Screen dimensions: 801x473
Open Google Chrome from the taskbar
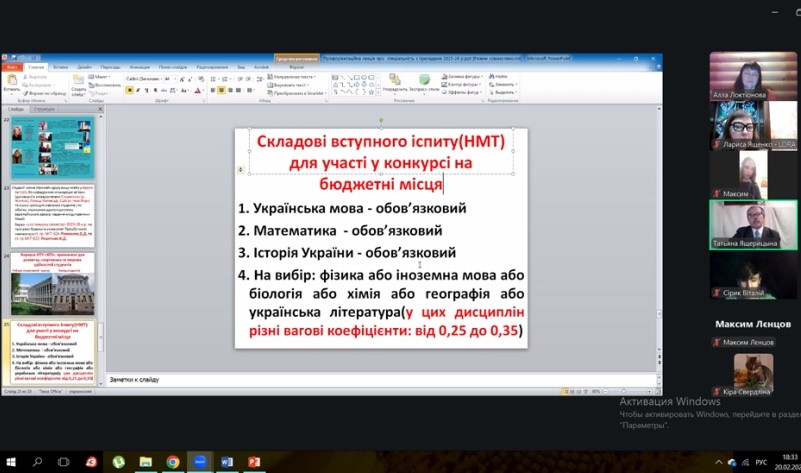[173, 462]
